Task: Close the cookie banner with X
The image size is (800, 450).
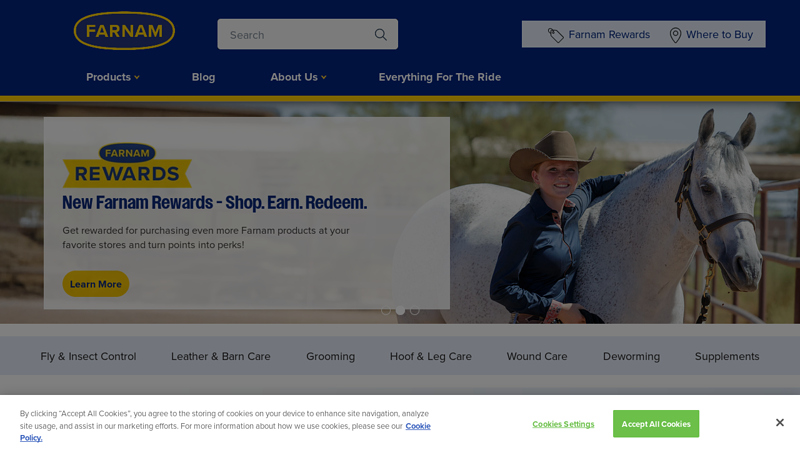Action: click(780, 422)
